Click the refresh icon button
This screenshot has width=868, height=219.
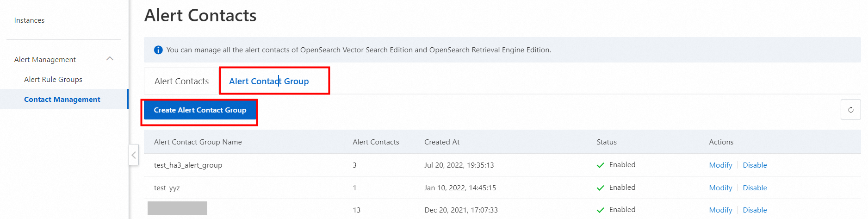(850, 110)
